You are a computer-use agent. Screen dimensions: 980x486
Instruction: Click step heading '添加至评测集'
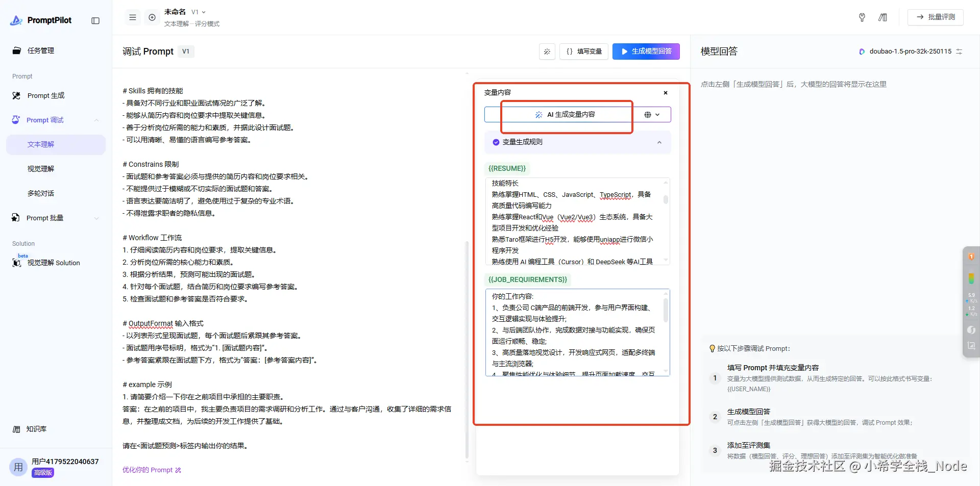[x=749, y=445]
